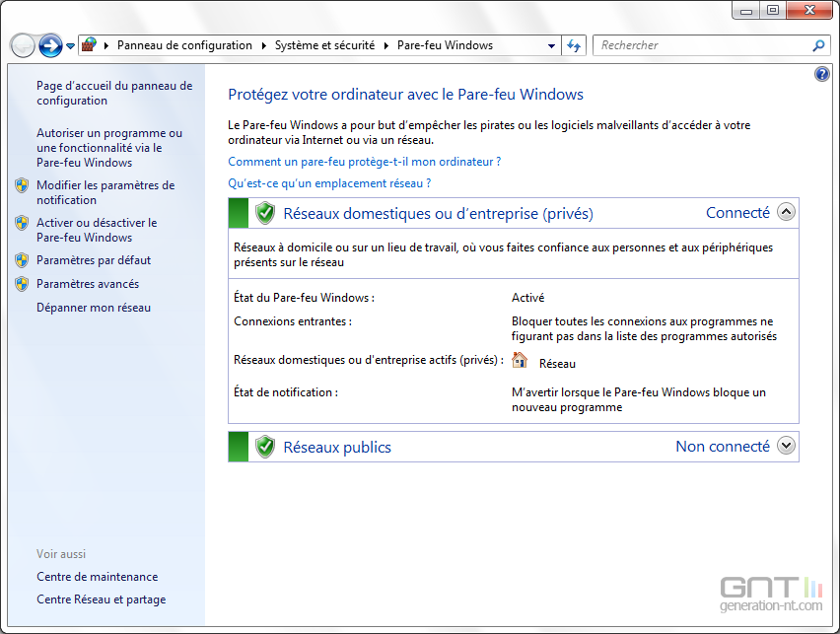The width and height of the screenshot is (840, 634).
Task: Click the forward navigation arrow button
Action: pyautogui.click(x=50, y=45)
